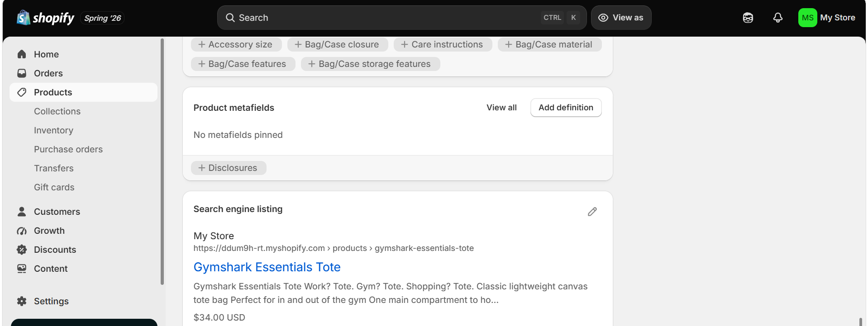Open Collections submenu item
This screenshot has width=868, height=326.
click(57, 111)
